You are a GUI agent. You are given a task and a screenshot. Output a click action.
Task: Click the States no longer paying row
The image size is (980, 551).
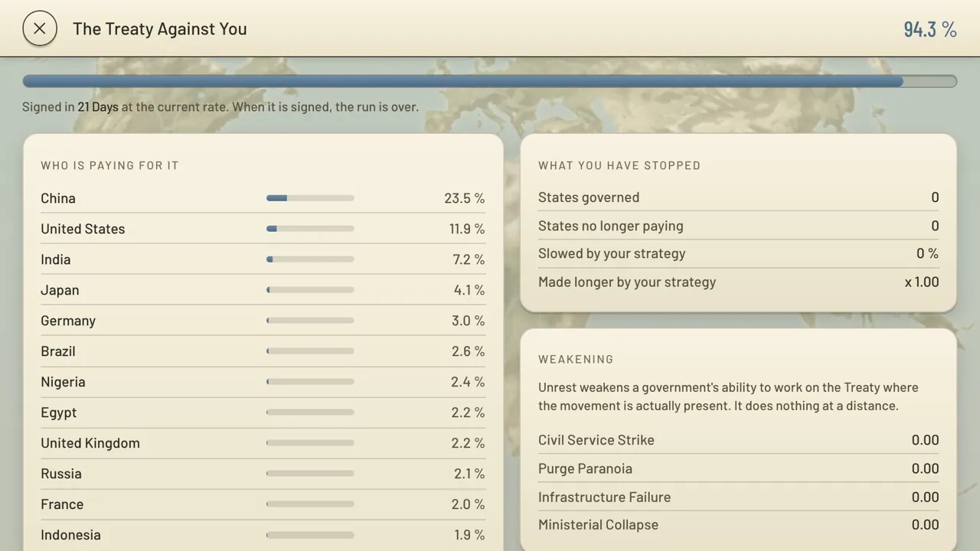(738, 226)
